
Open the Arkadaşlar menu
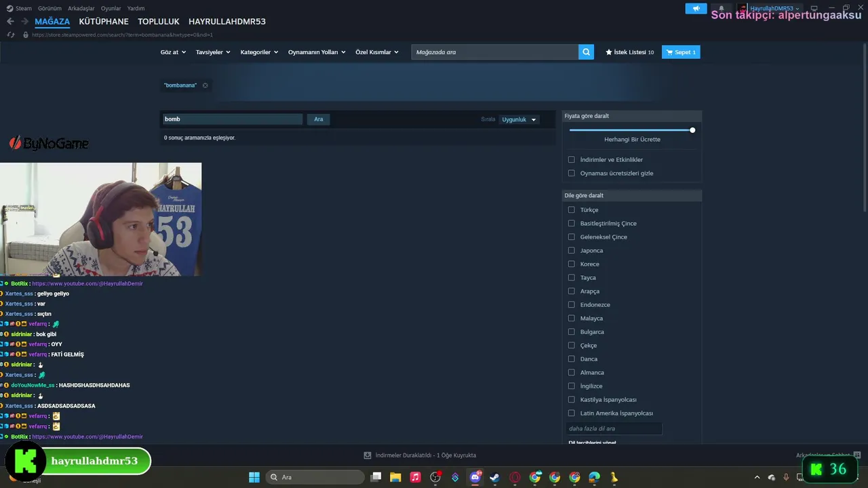[x=81, y=8]
